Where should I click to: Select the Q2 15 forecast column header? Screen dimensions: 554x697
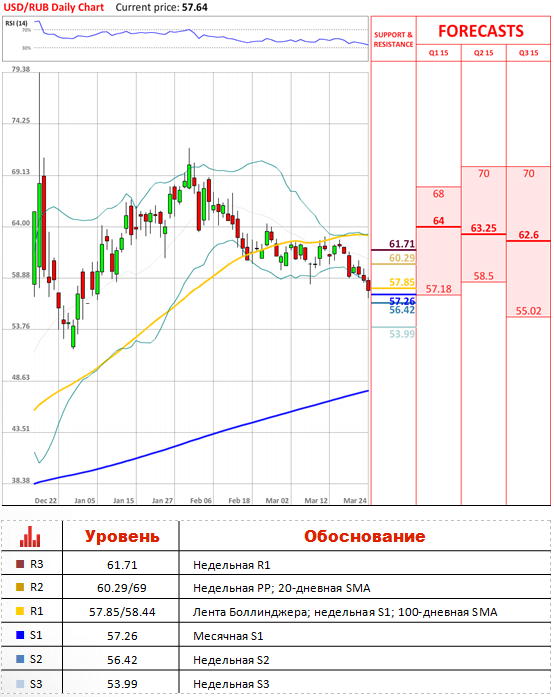[483, 53]
